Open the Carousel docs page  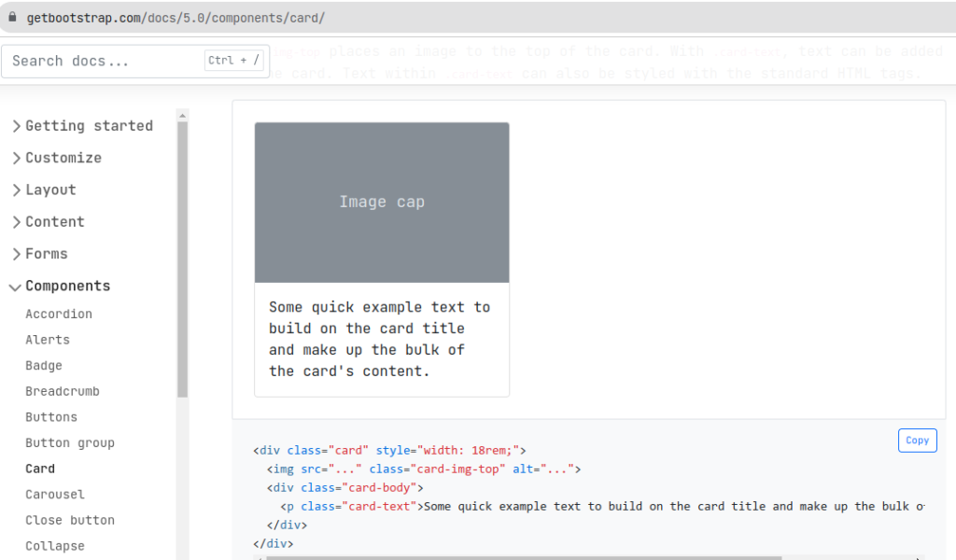click(55, 495)
